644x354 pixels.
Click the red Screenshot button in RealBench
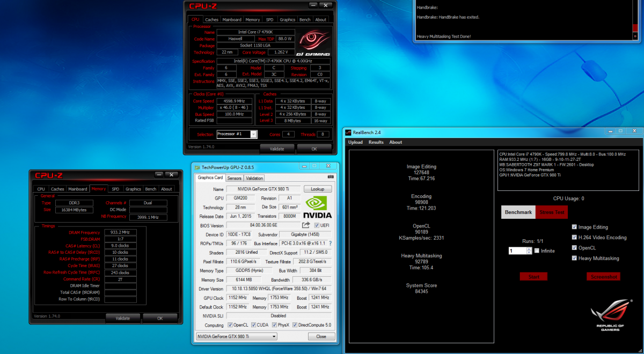604,277
